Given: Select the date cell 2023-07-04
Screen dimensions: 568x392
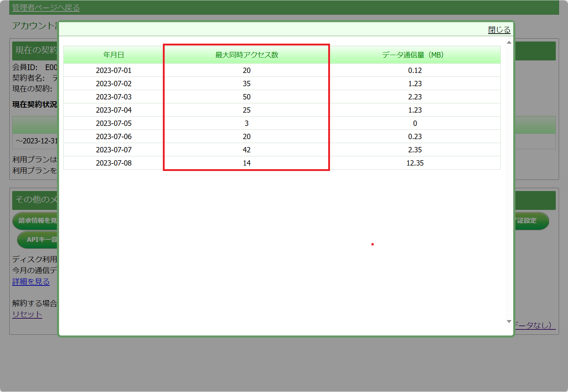Looking at the screenshot, I should (113, 110).
